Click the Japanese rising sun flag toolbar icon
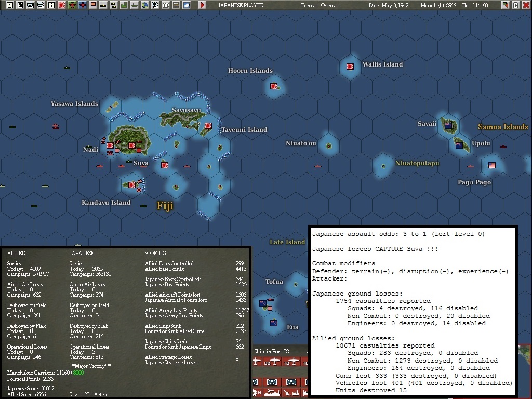Screen dimensions: 532x399 [62, 5]
